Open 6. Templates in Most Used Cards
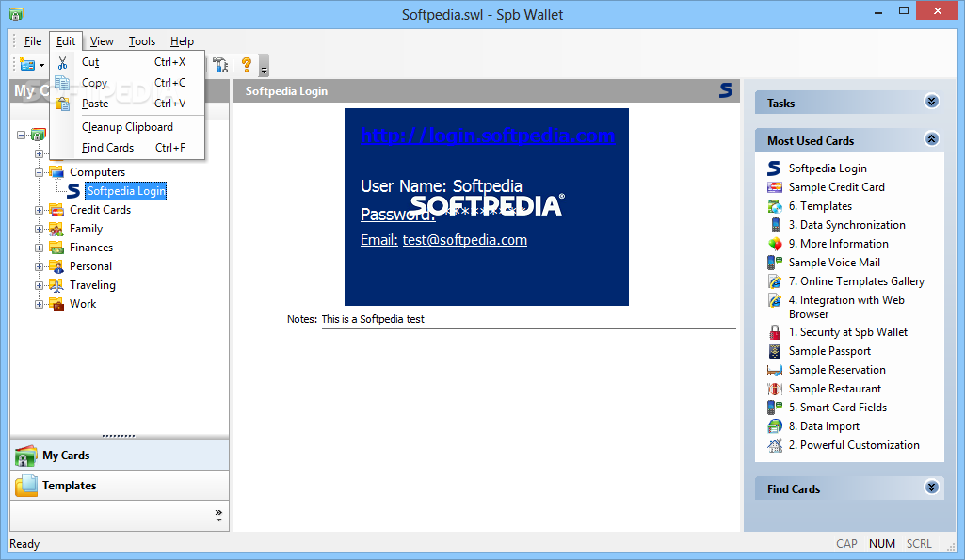965x560 pixels. tap(820, 206)
